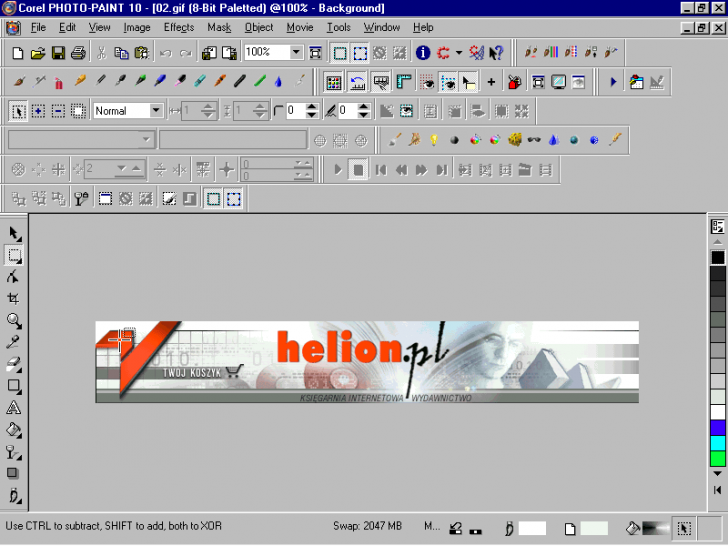
Task: Click the light bulb effect icon
Action: pyautogui.click(x=434, y=140)
